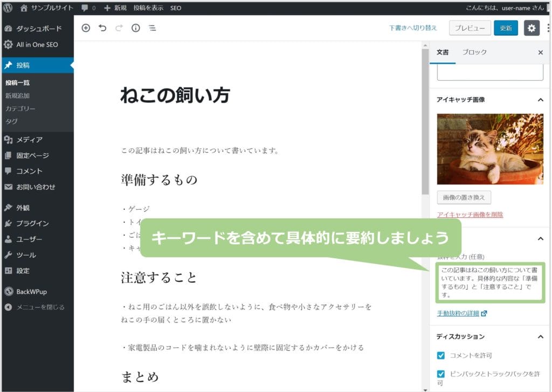552x392 pixels.
Task: Toggle the settings gear icon
Action: click(x=532, y=28)
